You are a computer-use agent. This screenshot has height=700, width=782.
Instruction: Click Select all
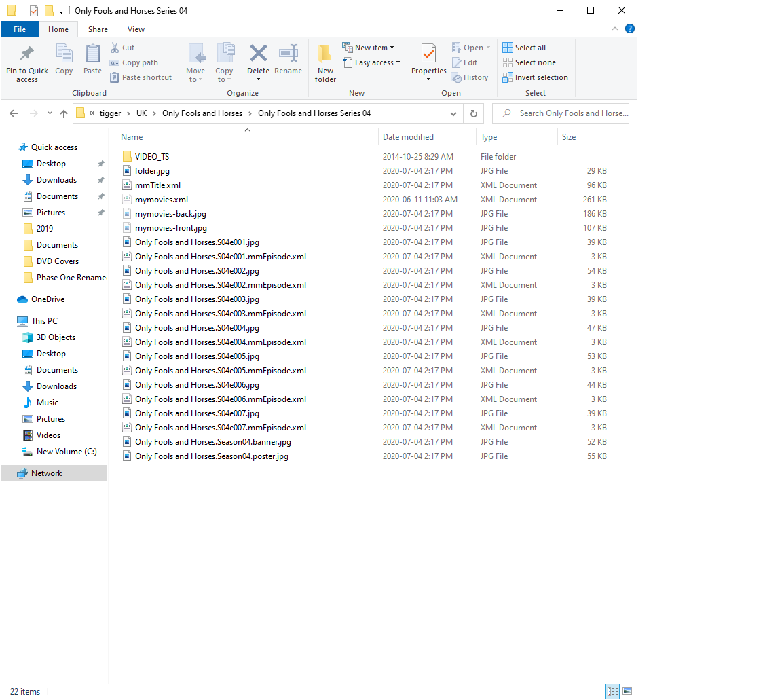point(524,48)
